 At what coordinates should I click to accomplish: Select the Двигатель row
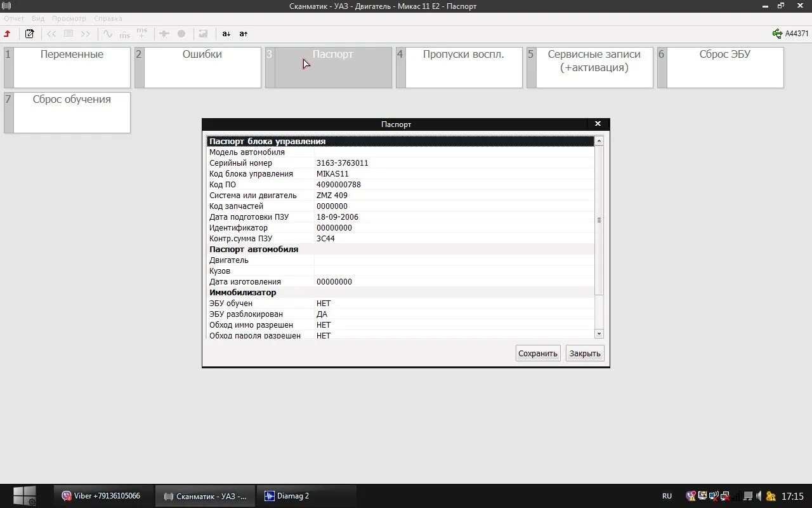click(401, 260)
